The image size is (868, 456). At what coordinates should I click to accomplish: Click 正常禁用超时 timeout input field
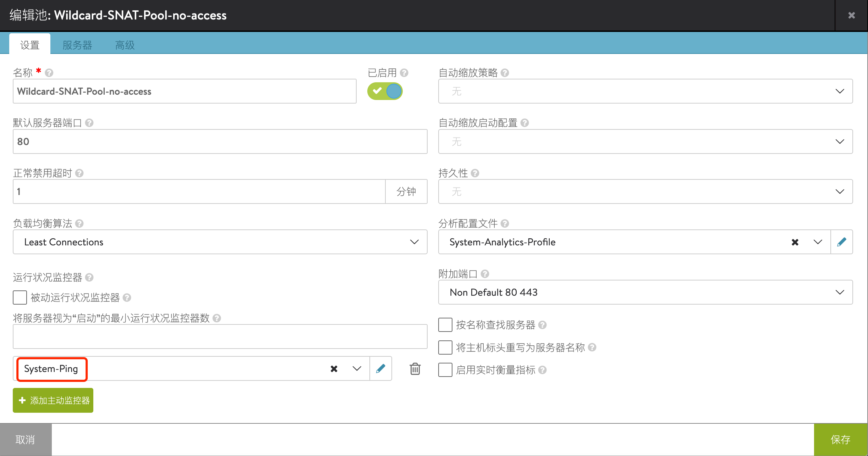[199, 191]
